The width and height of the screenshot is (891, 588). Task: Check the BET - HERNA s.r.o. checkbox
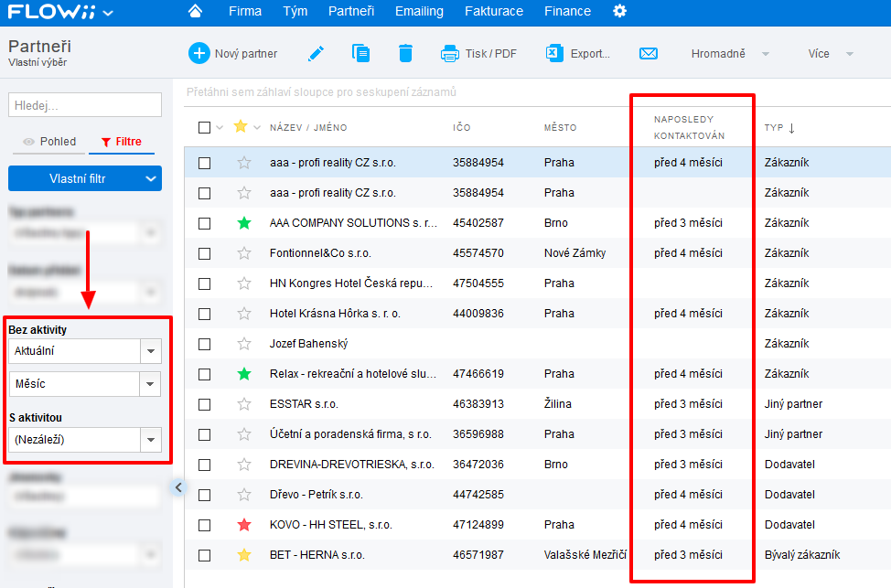pos(205,555)
